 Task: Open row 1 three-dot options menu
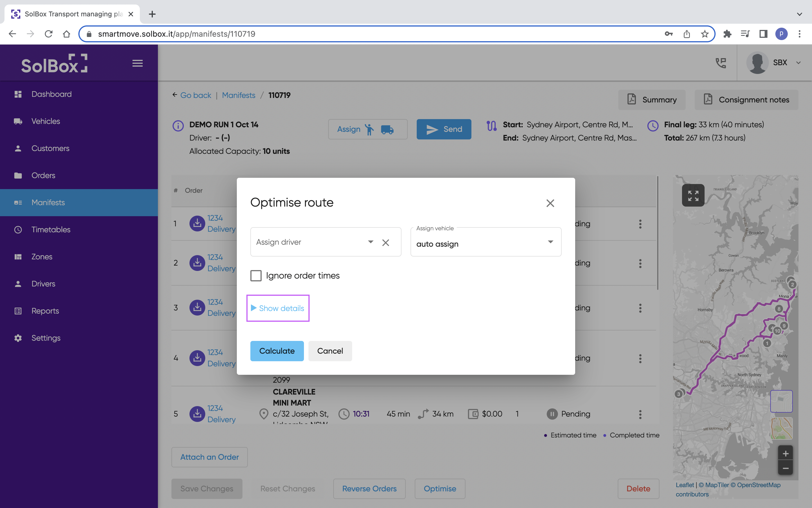(640, 224)
